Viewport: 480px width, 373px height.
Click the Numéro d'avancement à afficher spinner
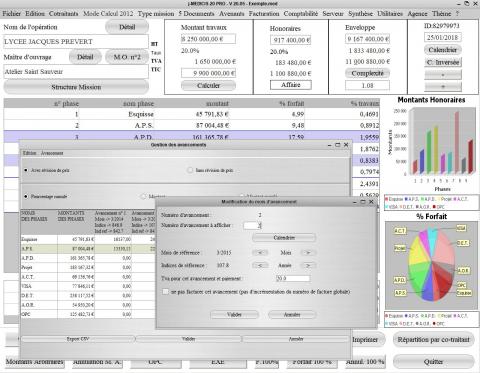[x=252, y=225]
